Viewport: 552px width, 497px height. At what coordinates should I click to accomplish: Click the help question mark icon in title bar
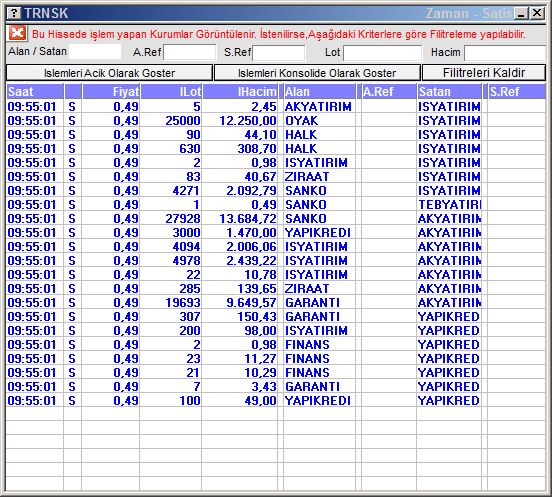coord(14,13)
